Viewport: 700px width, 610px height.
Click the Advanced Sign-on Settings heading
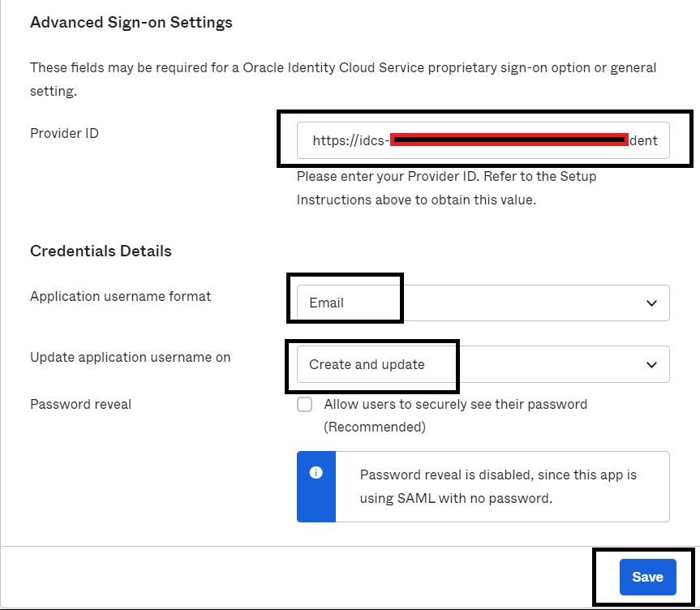click(x=131, y=23)
